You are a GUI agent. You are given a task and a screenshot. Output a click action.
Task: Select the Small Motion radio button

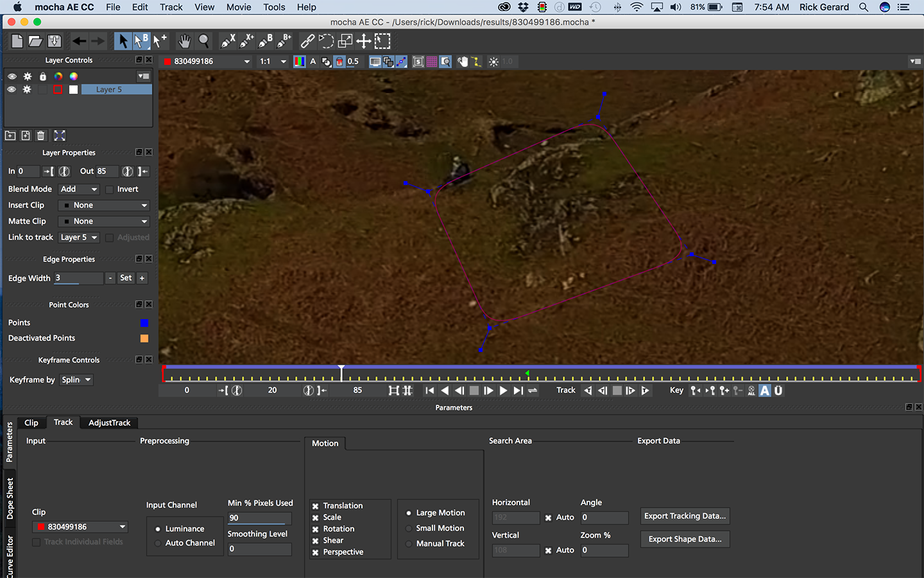point(409,529)
